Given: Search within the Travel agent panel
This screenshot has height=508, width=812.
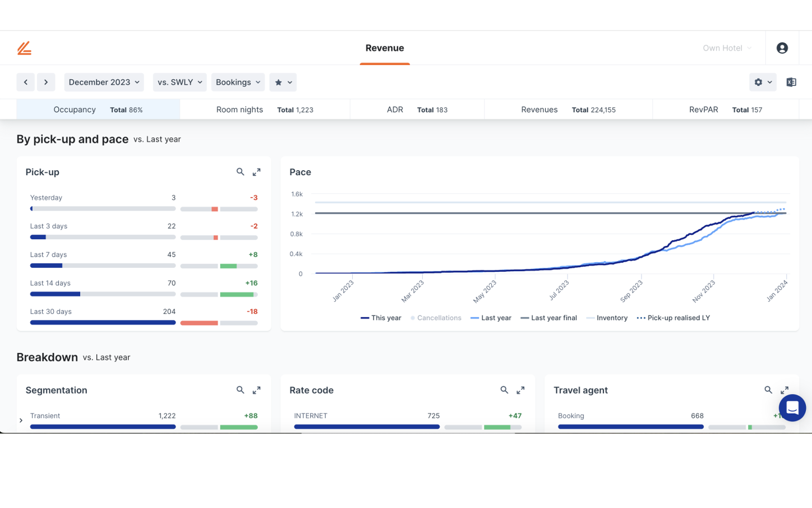Looking at the screenshot, I should coord(768,390).
